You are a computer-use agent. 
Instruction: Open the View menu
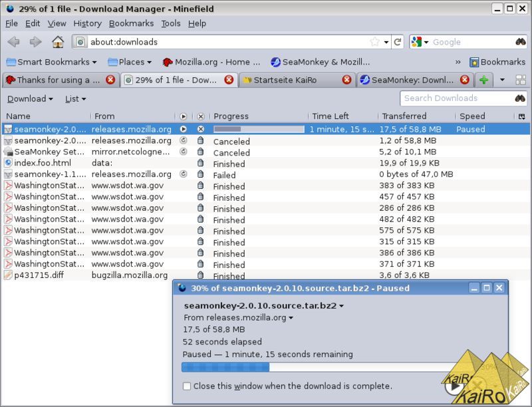tap(57, 23)
